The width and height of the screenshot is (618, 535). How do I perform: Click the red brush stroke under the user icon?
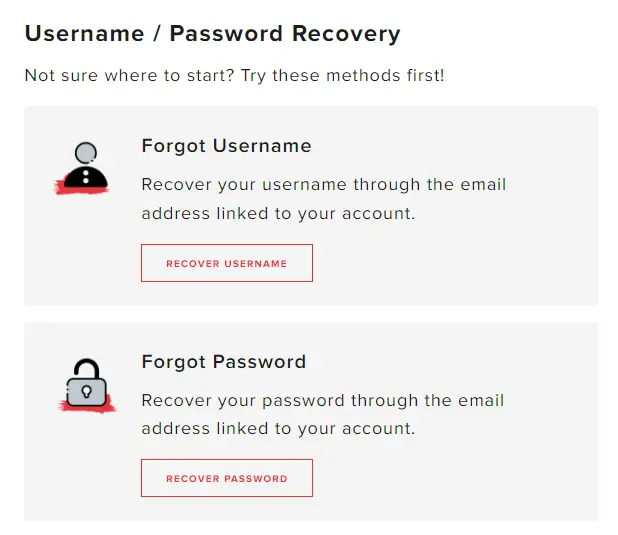click(81, 188)
